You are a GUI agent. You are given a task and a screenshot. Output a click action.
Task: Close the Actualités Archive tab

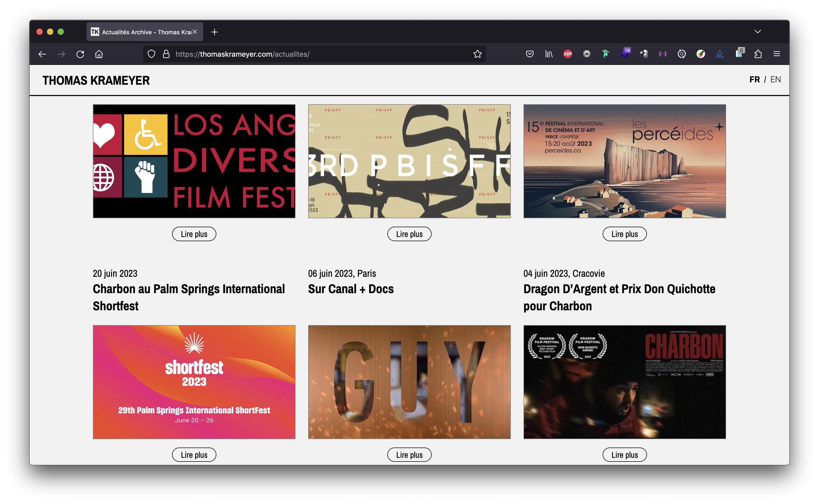[195, 32]
